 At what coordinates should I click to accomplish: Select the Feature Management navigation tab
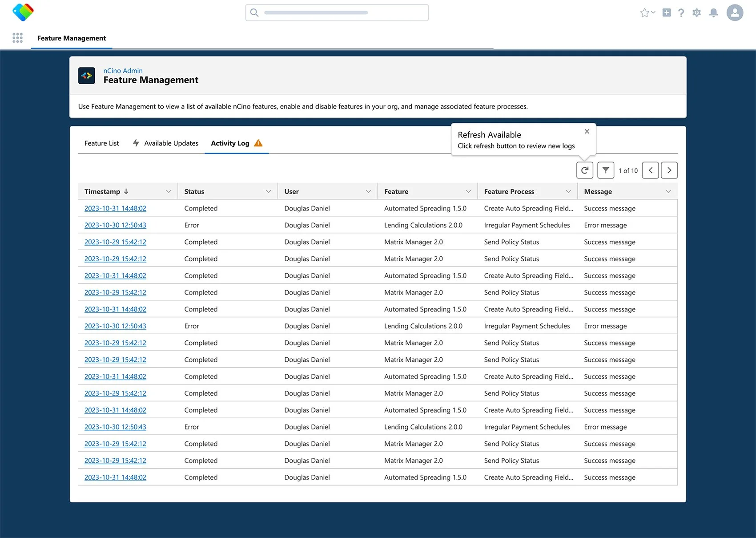[x=72, y=38]
